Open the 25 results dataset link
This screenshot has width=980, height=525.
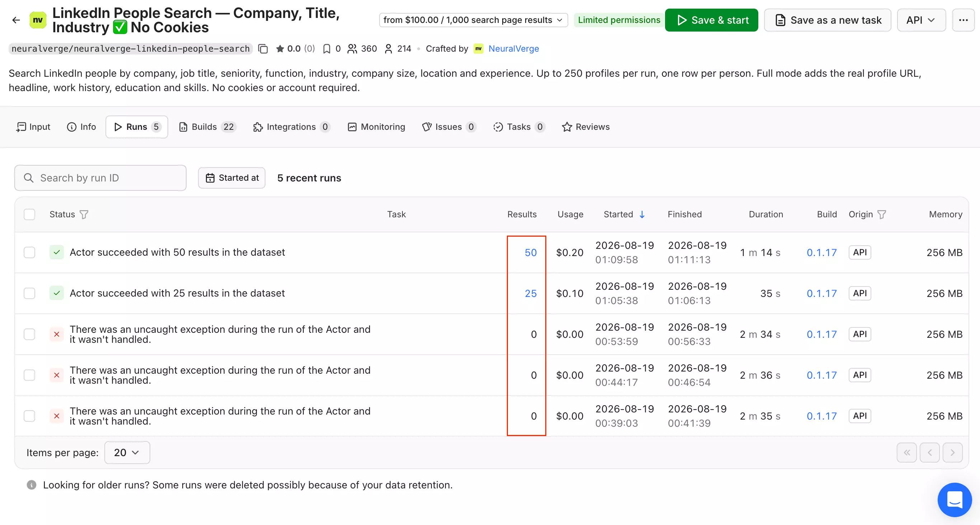(531, 293)
